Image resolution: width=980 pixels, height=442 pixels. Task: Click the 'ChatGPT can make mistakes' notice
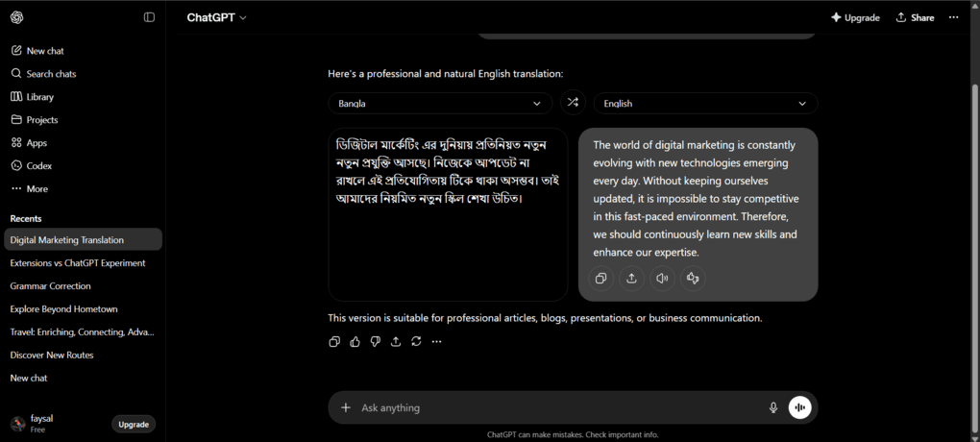[x=573, y=434]
